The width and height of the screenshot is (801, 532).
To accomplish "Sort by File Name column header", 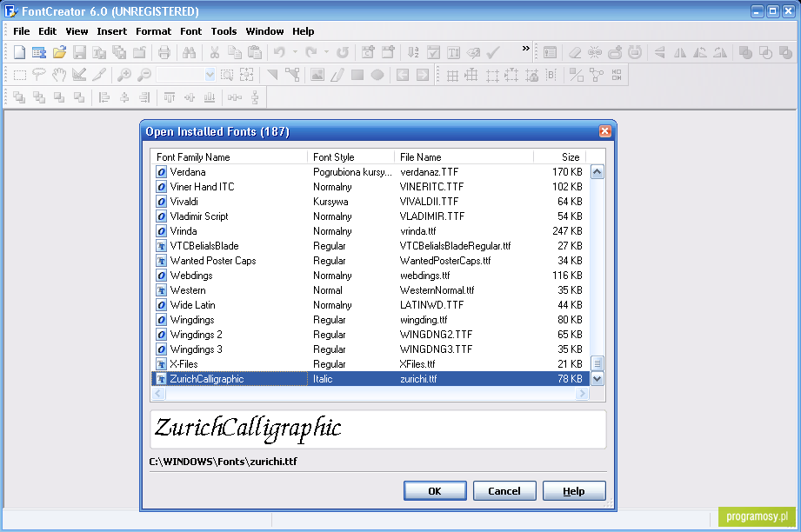I will pyautogui.click(x=464, y=156).
